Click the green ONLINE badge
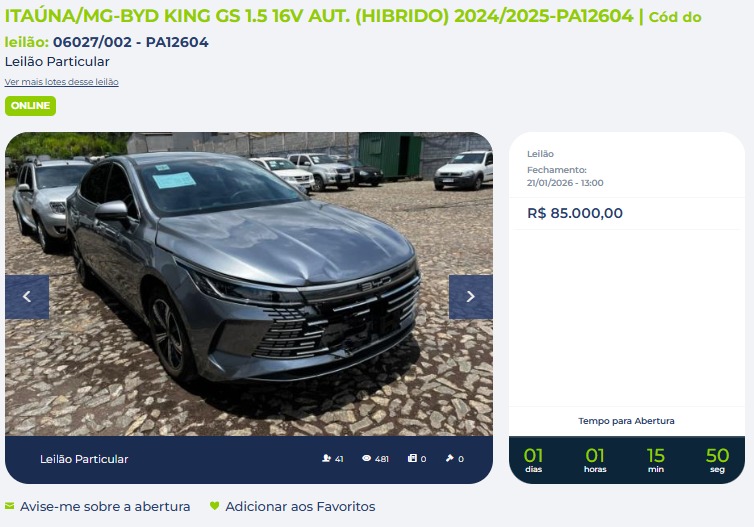754x527 pixels. 30,106
